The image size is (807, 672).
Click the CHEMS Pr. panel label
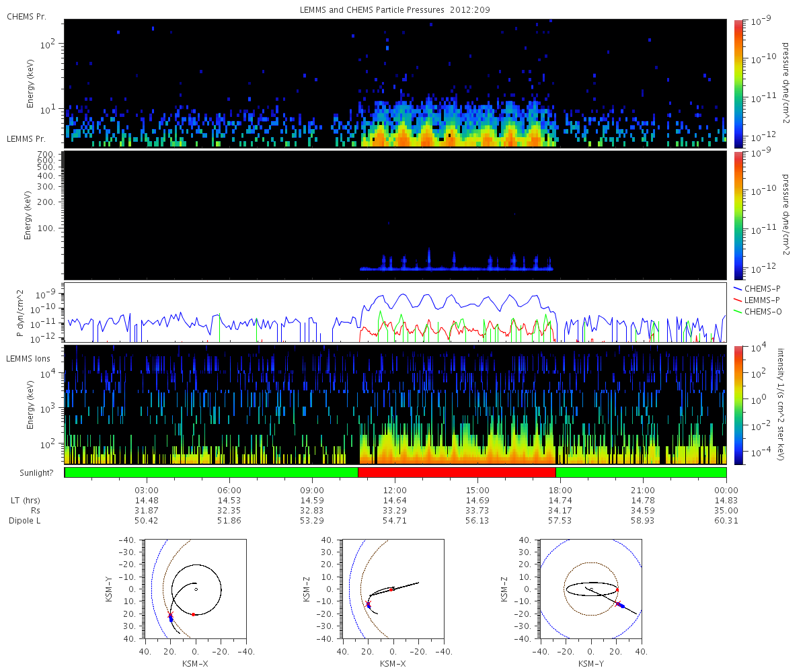(26, 16)
